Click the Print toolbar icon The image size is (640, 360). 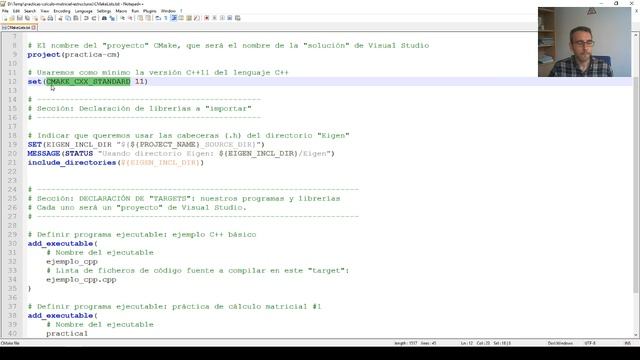(x=50, y=18)
